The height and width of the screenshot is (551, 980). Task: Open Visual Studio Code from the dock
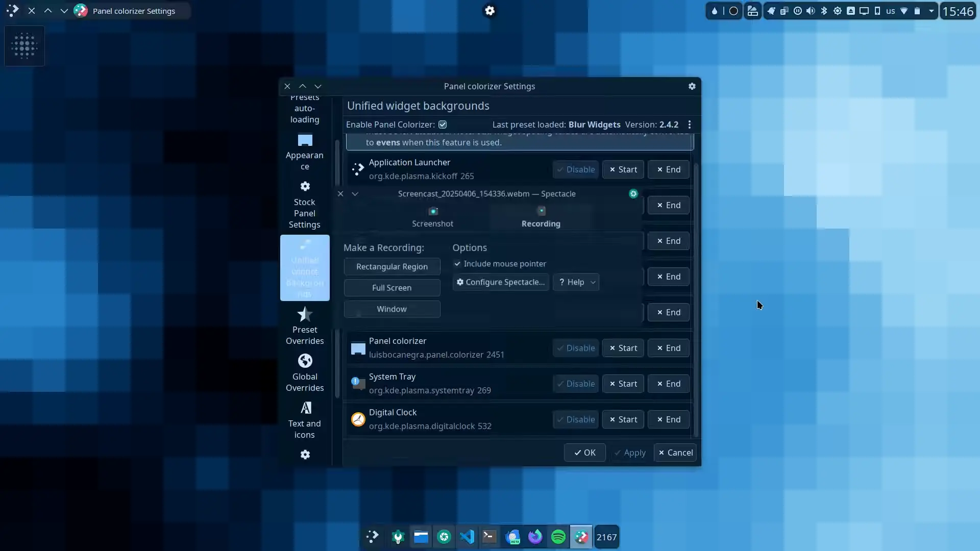click(467, 537)
